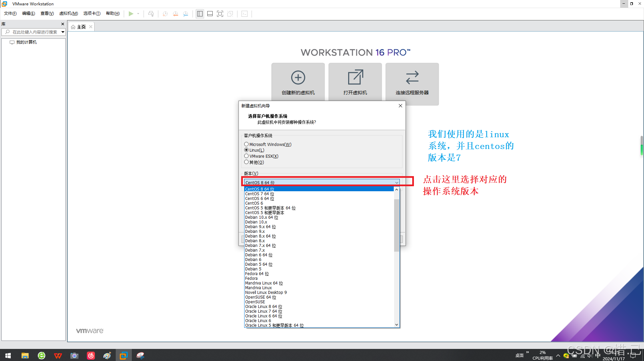The height and width of the screenshot is (361, 644).
Task: Choose Oracle Linux 6 entry
Action: (x=319, y=321)
